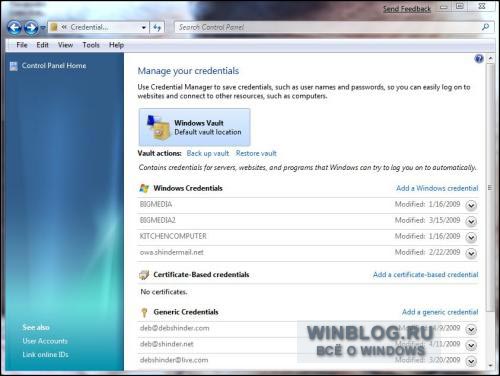Click the Control Panel Home icon

(x=14, y=66)
